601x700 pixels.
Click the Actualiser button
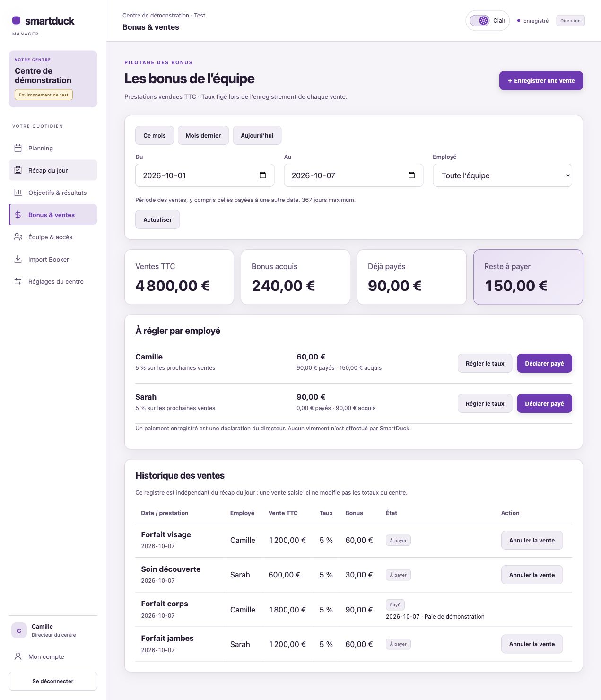tap(157, 219)
